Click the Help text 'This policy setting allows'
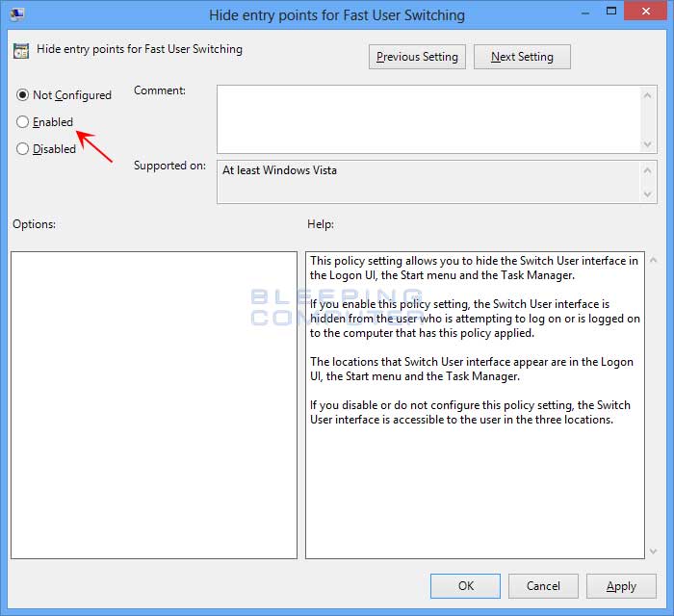 tap(474, 268)
